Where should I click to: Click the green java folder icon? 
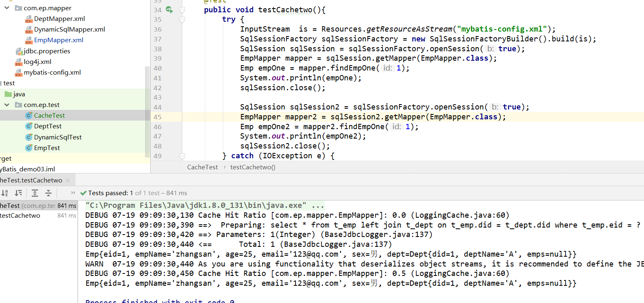click(8, 94)
